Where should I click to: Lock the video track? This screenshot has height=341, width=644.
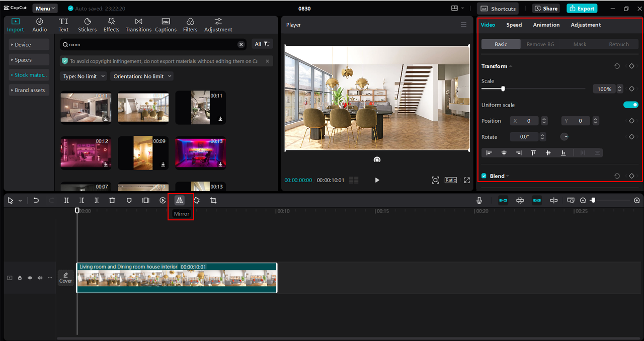[x=20, y=278]
